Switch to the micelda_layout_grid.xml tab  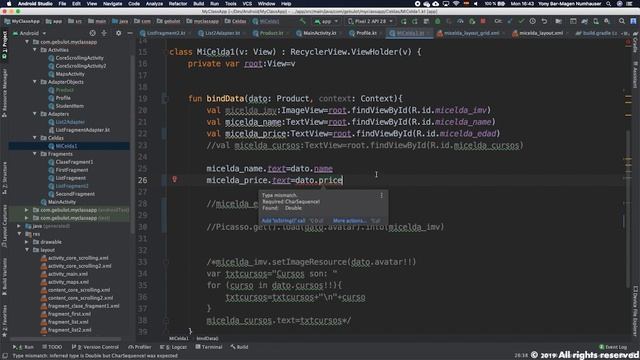coord(471,33)
